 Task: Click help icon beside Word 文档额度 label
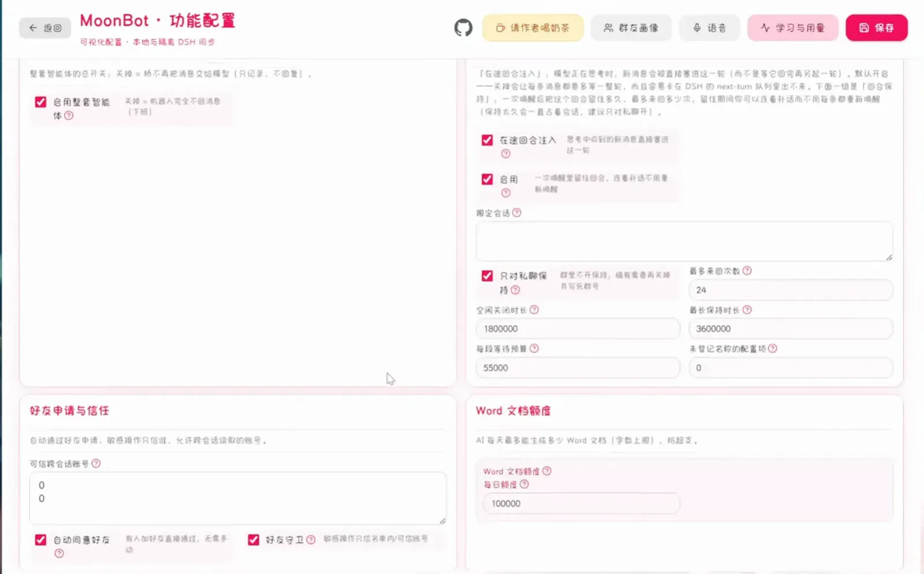[x=547, y=471]
